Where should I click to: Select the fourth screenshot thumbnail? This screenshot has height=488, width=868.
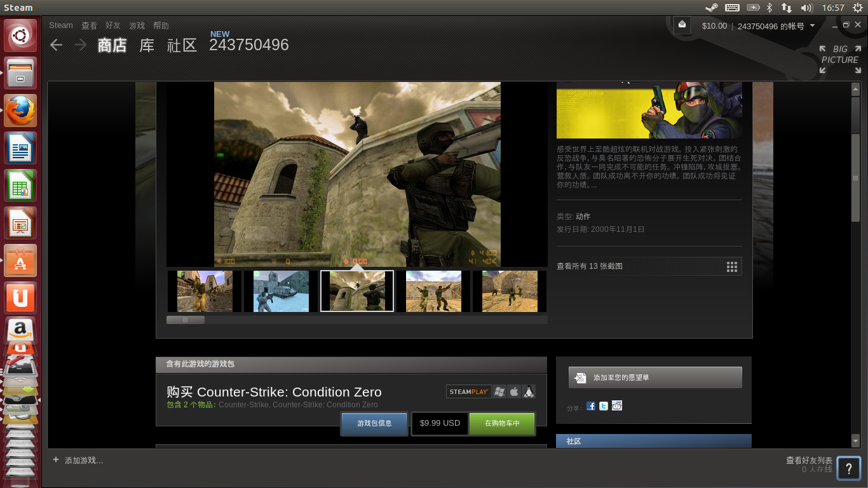[x=433, y=291]
